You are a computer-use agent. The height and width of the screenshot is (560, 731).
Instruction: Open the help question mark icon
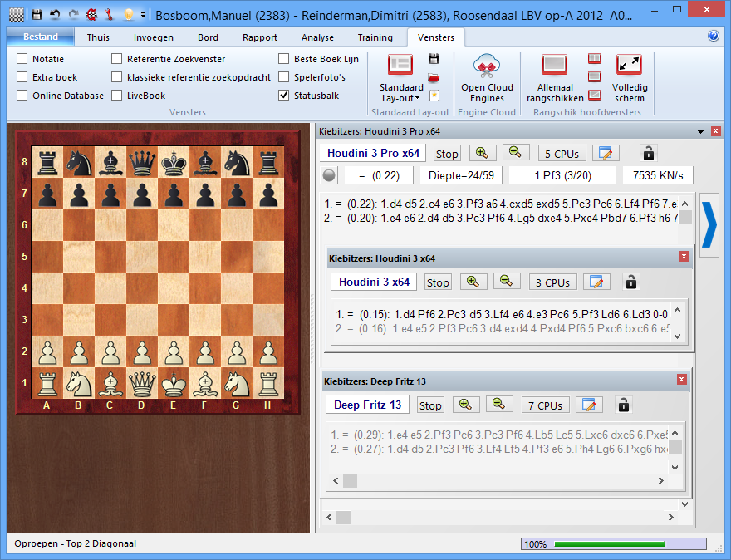click(x=714, y=36)
